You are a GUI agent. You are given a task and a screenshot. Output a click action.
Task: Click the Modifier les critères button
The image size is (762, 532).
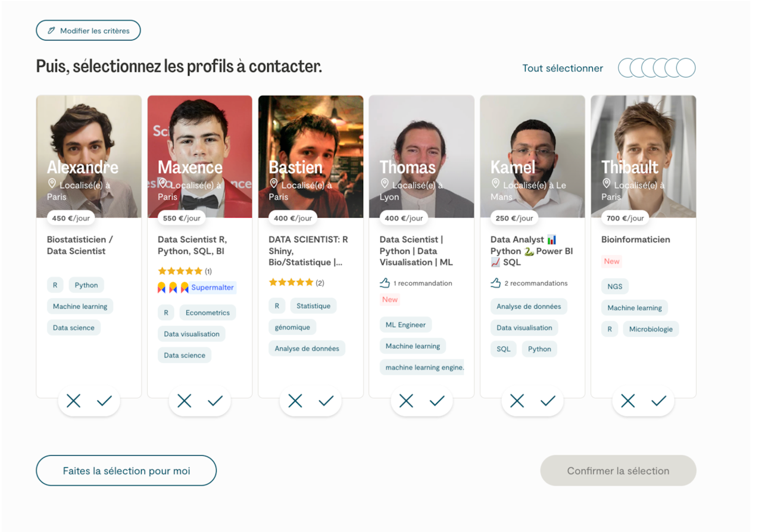pos(88,30)
